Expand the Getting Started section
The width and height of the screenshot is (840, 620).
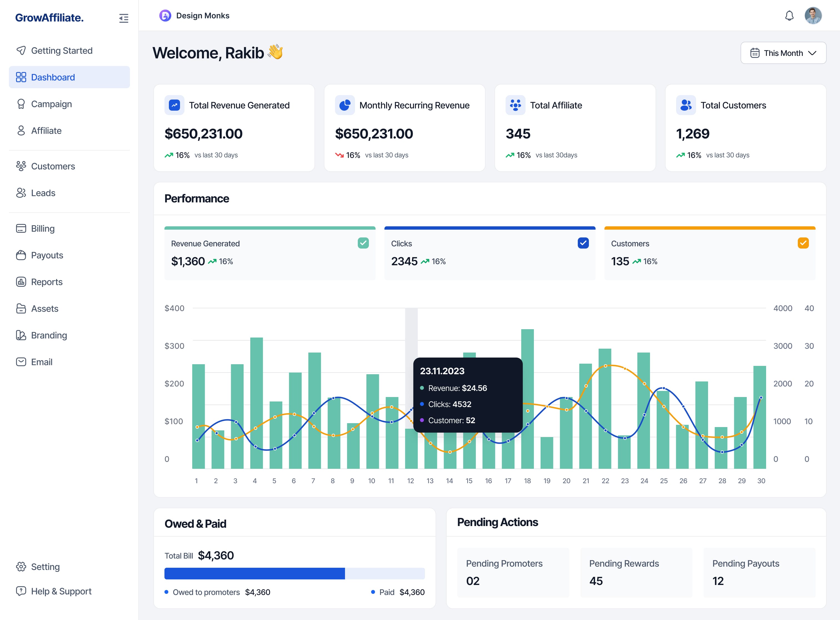[62, 50]
